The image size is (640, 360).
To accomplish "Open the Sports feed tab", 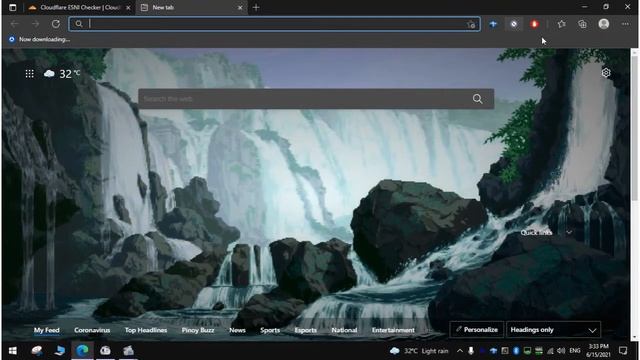I will 270,330.
